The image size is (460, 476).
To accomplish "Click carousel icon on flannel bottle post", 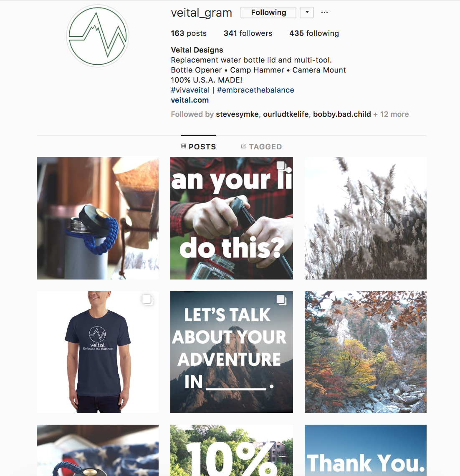I will click(x=281, y=166).
